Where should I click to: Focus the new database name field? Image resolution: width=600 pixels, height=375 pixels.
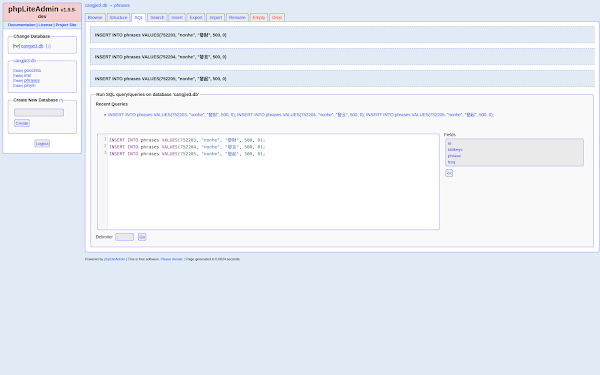click(x=39, y=112)
